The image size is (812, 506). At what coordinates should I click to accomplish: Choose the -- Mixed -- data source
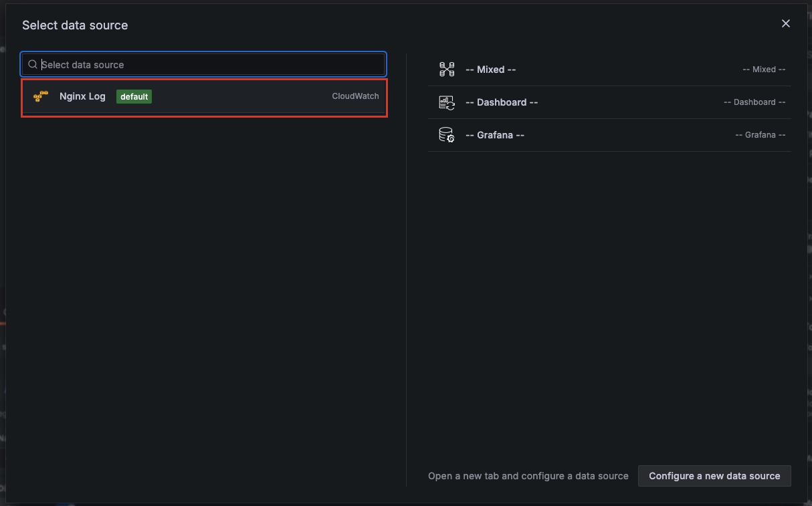(609, 70)
